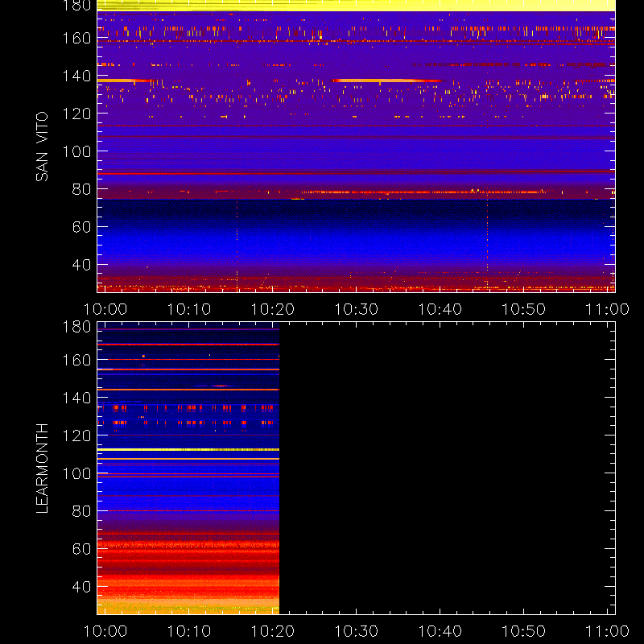The image size is (644, 644).
Task: Click 11:00 time label under San Vito plot
Action: pyautogui.click(x=607, y=309)
